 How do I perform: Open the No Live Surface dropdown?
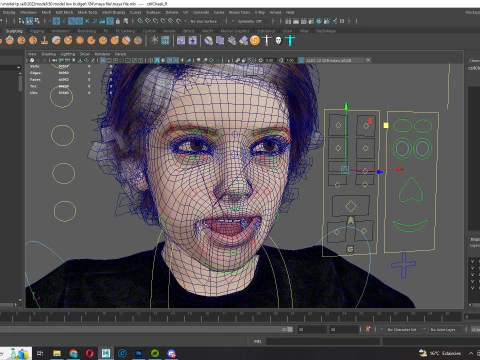click(x=203, y=21)
